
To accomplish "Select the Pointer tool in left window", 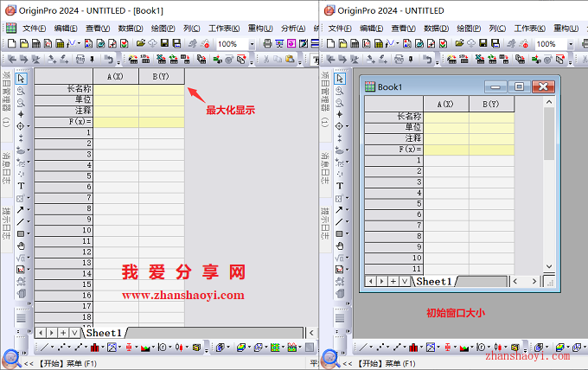I will point(21,79).
